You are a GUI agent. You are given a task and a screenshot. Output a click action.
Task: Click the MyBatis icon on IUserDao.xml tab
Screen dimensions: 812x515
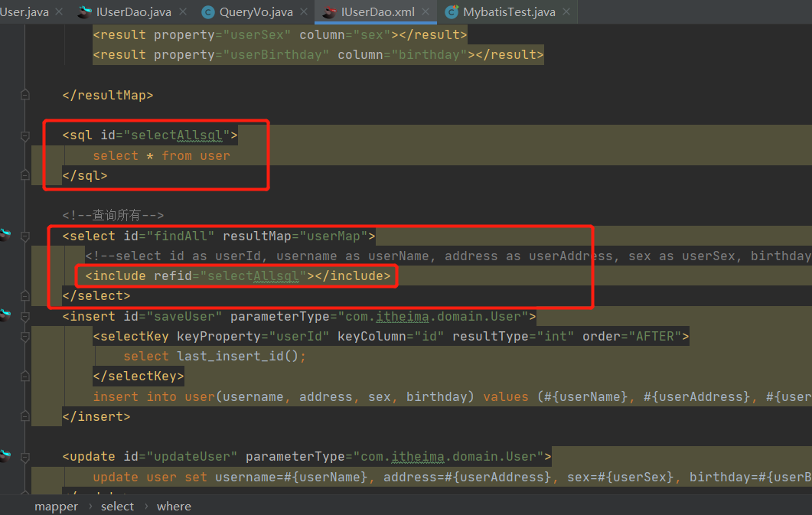pyautogui.click(x=329, y=12)
